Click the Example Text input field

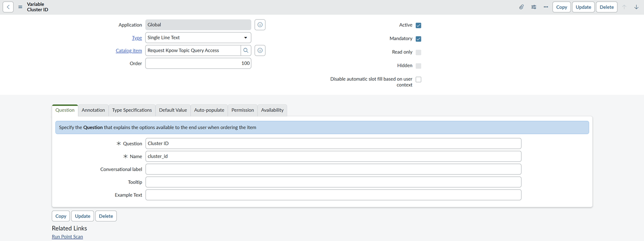click(333, 195)
